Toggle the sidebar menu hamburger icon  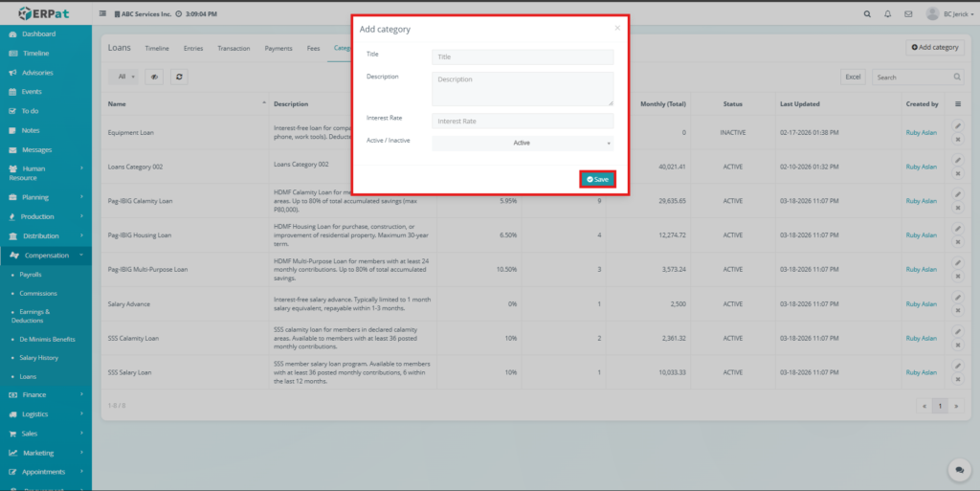point(103,14)
